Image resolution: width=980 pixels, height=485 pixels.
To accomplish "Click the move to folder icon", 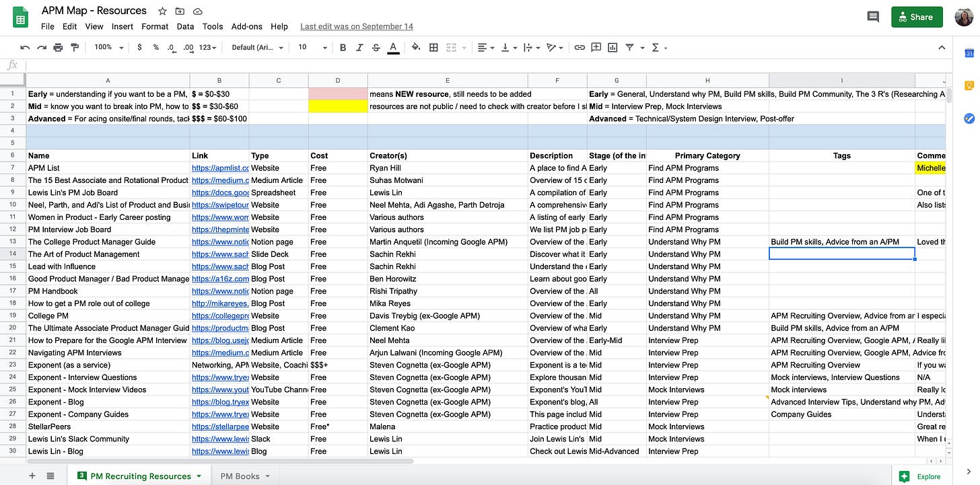I will pos(180,11).
